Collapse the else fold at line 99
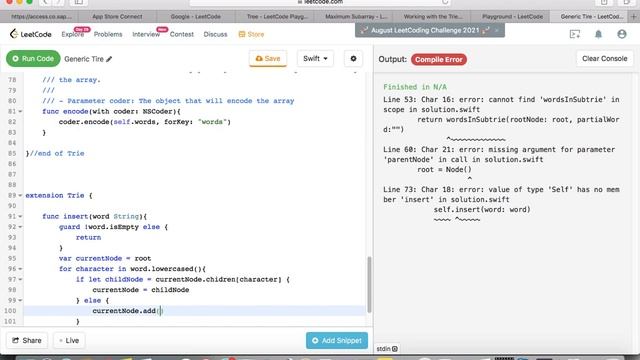The image size is (640, 360). point(20,300)
